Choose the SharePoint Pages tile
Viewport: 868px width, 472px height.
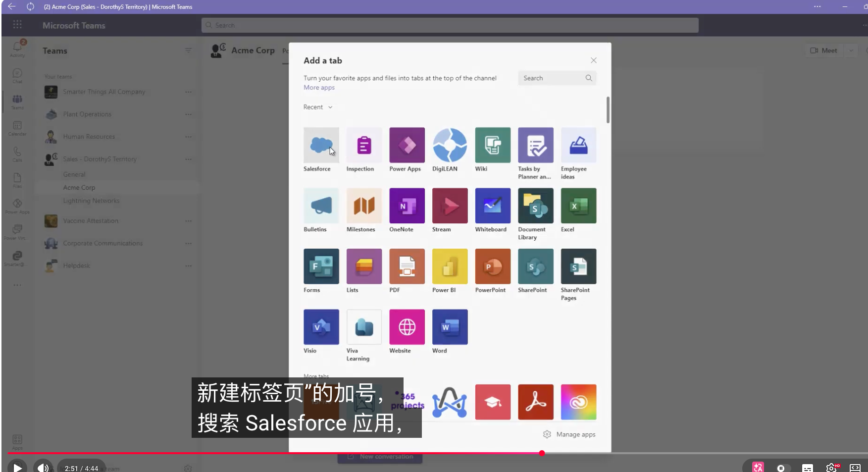pos(579,266)
